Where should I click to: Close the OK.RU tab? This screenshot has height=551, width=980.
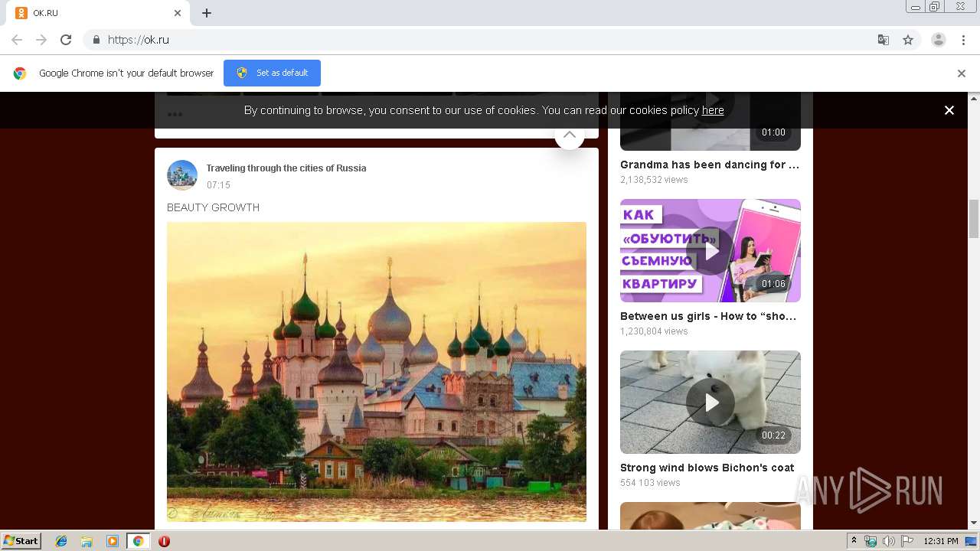click(x=178, y=13)
